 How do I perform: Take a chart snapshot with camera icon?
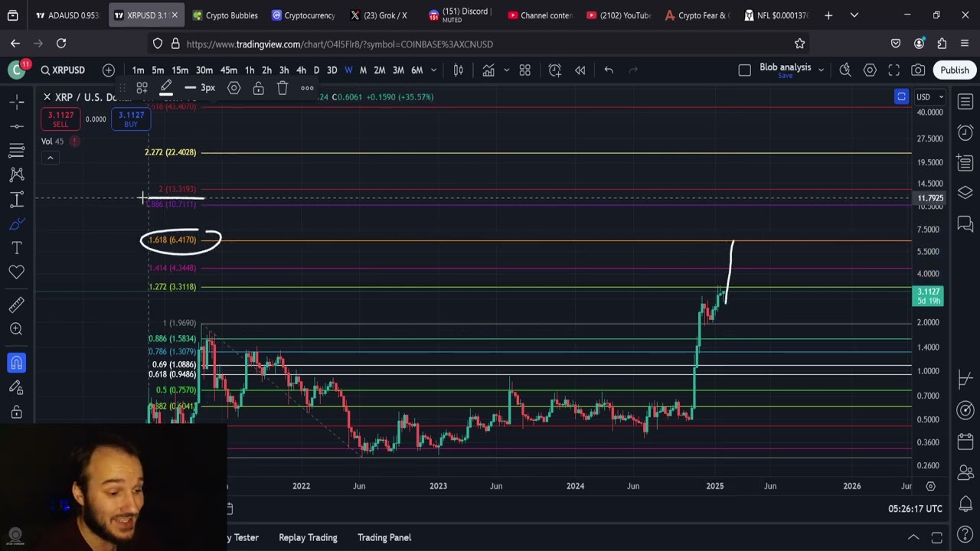(x=918, y=70)
